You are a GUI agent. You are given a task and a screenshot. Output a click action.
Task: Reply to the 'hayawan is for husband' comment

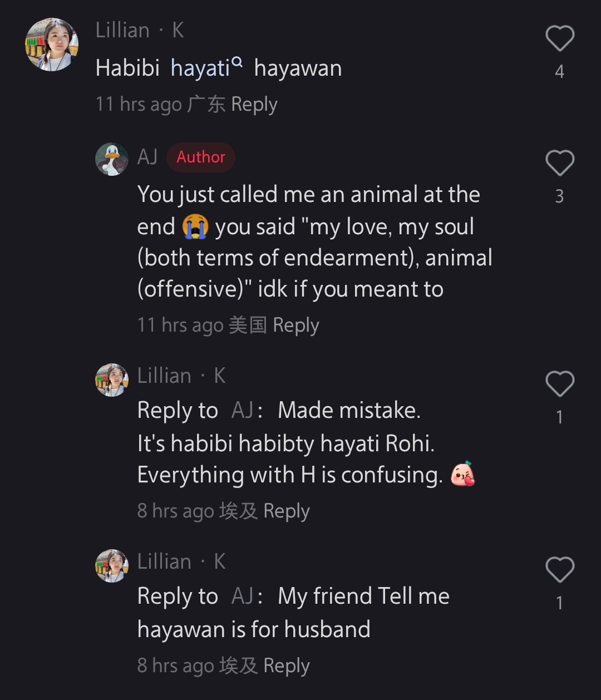tap(286, 666)
